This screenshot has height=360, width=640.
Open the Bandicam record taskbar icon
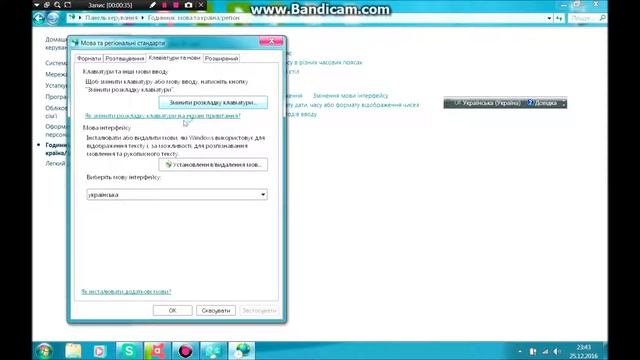pyautogui.click(x=185, y=351)
